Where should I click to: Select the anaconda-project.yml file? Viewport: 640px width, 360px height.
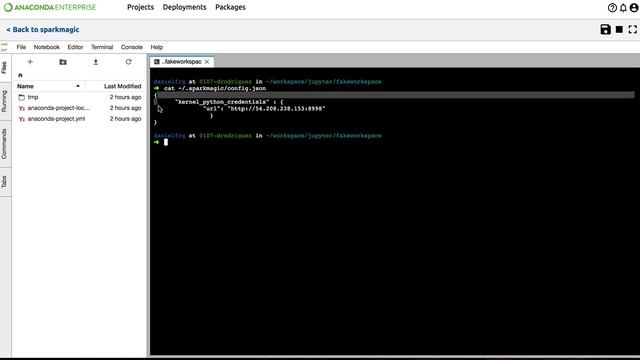(x=79, y=119)
